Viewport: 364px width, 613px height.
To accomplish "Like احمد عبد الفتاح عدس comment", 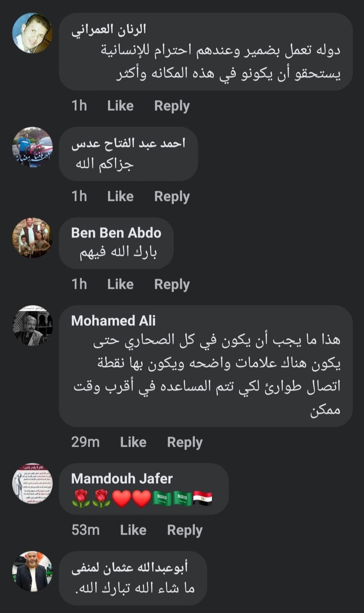I will coord(120,197).
